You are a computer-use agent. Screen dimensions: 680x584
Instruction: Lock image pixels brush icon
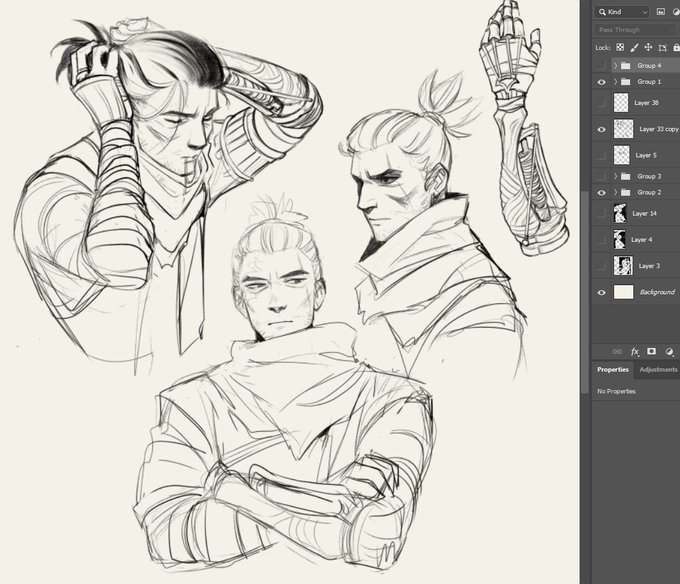[x=634, y=47]
